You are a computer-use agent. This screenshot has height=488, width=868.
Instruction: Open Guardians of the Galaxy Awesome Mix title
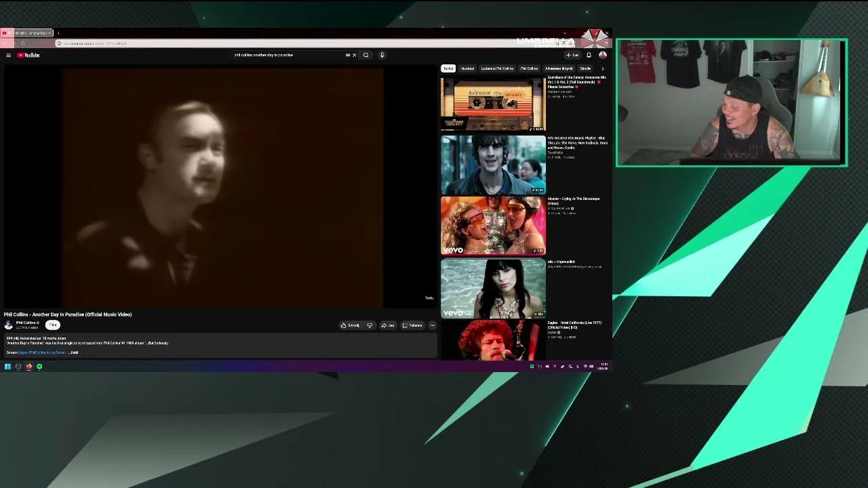(577, 82)
